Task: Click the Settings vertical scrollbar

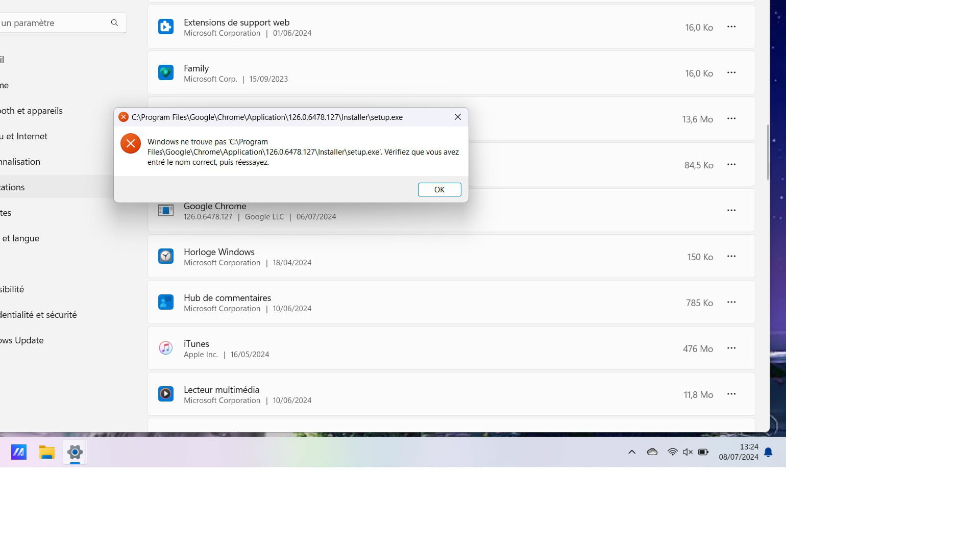Action: [x=767, y=152]
